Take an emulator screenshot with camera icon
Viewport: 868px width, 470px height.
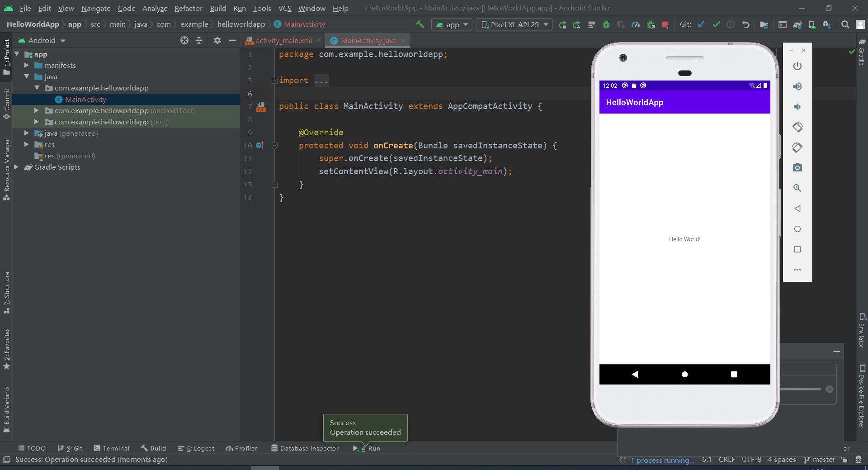click(797, 168)
